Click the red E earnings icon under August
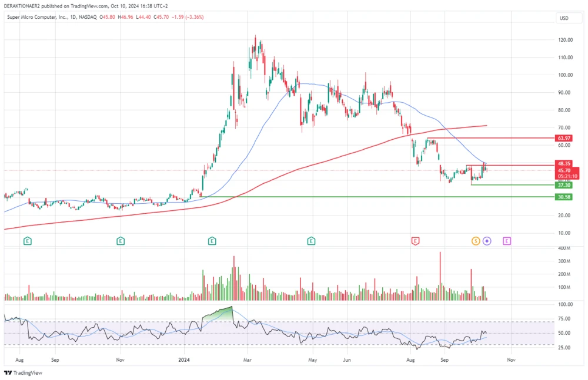 416,241
